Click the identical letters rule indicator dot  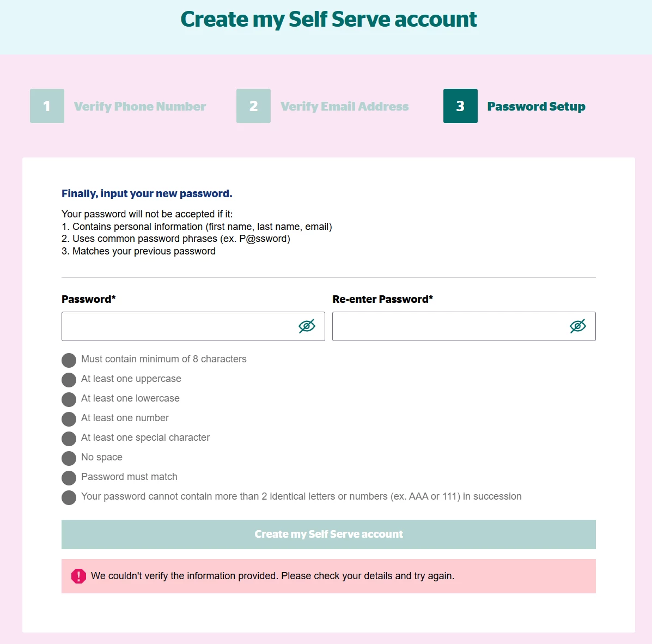69,497
